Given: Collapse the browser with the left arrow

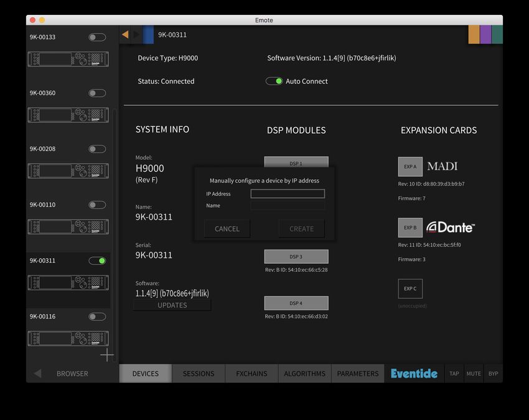Looking at the screenshot, I should [x=37, y=373].
